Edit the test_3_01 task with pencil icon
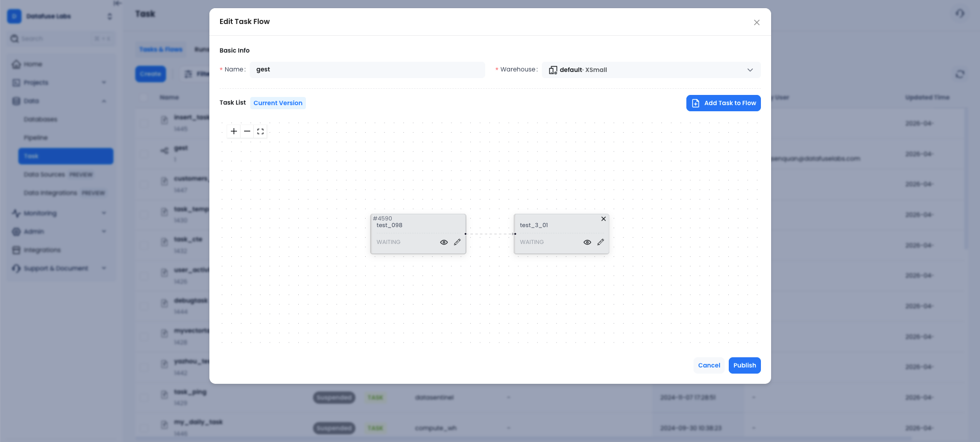Image resolution: width=980 pixels, height=442 pixels. pyautogui.click(x=601, y=242)
